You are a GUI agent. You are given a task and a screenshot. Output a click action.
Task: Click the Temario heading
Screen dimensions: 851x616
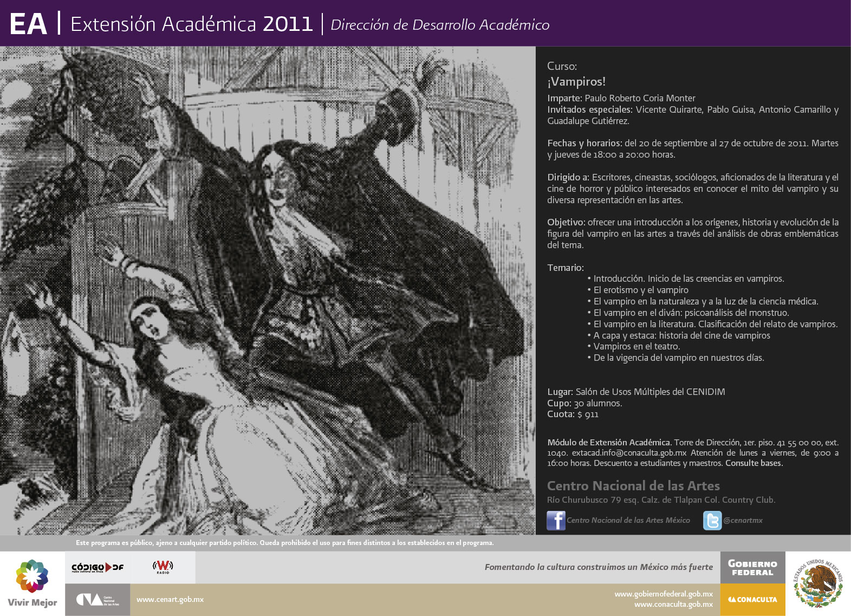[566, 268]
